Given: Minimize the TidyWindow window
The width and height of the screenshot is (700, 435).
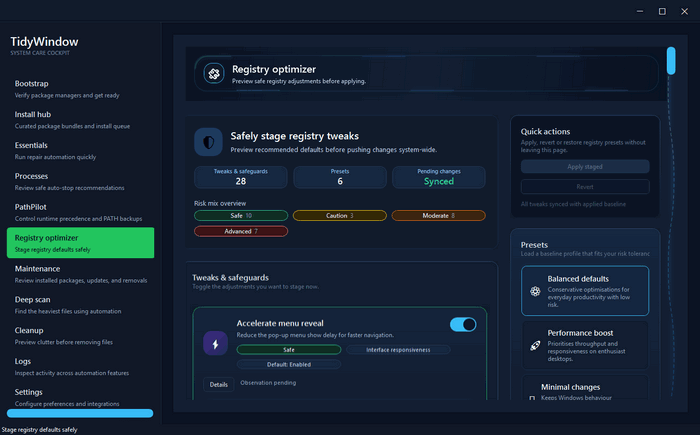Looking at the screenshot, I should [640, 11].
